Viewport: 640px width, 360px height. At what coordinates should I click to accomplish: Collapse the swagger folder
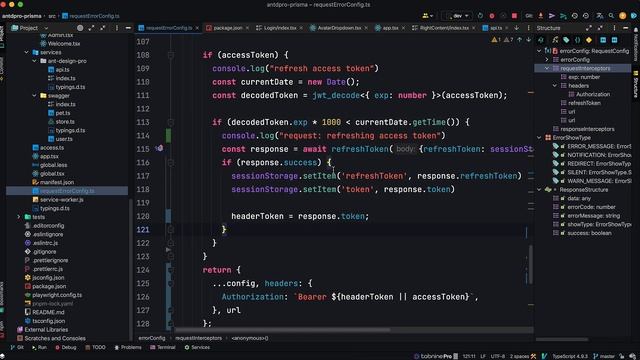point(34,96)
